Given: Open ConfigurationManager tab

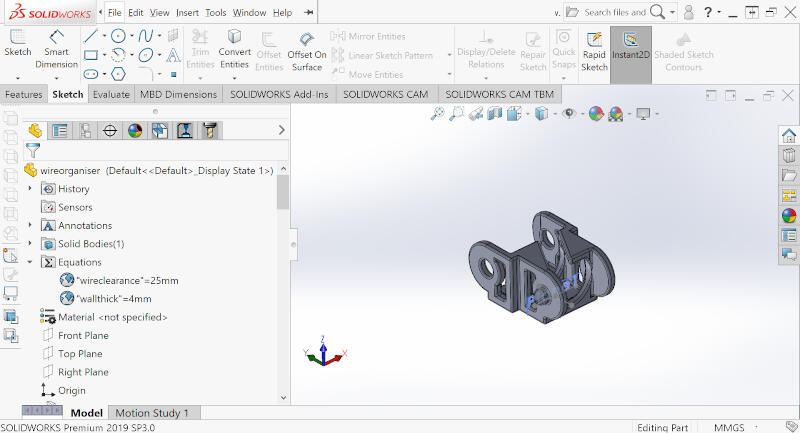Looking at the screenshot, I should (85, 131).
